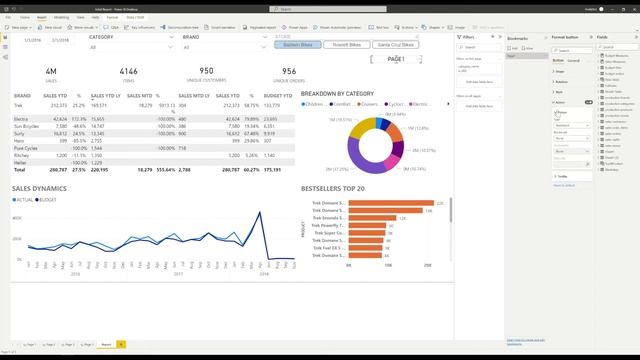Collapse the Bookmarks pane
Image resolution: width=640 pixels, height=360 pixels.
coord(546,38)
